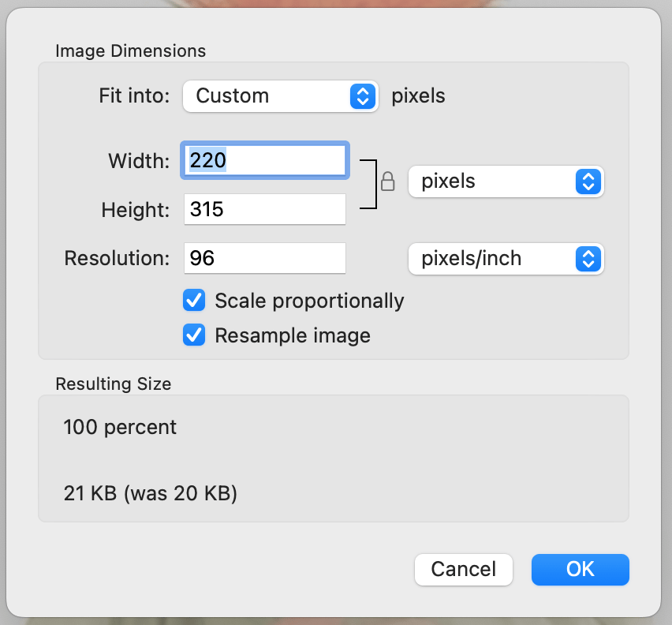This screenshot has width=672, height=625.
Task: Click the Width: label
Action: tap(139, 162)
